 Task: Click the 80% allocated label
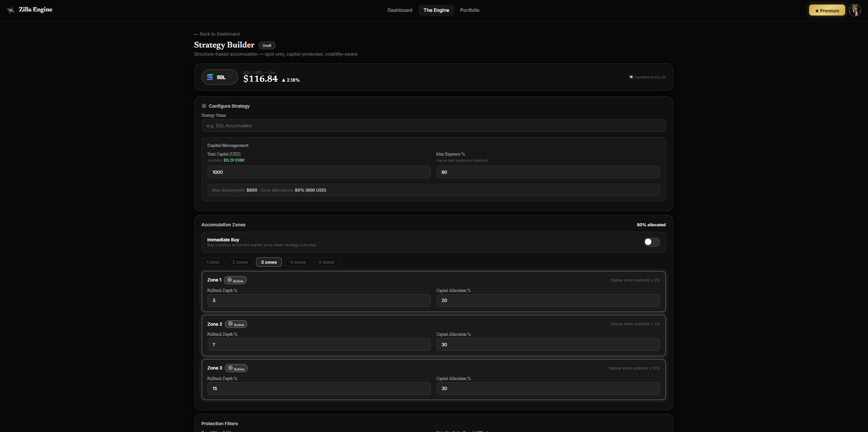651,225
